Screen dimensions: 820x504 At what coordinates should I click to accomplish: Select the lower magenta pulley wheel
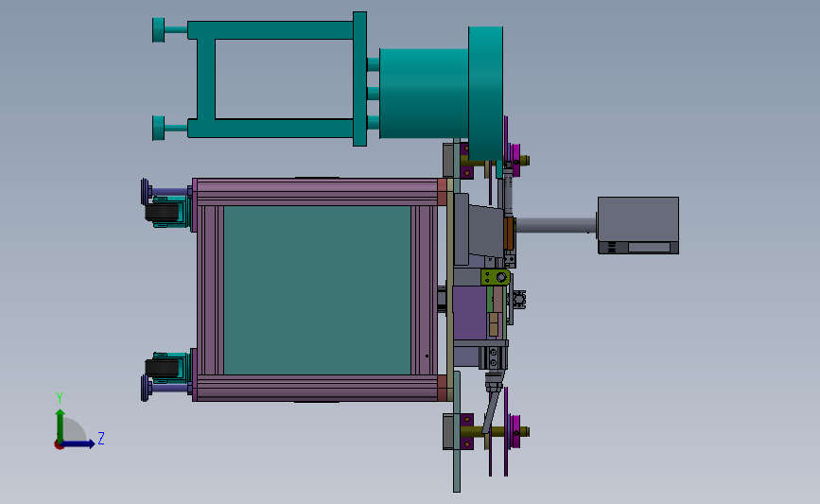point(515,432)
